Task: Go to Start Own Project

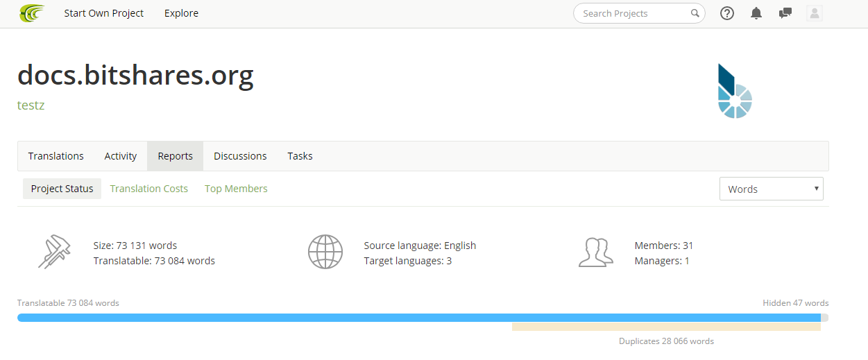Action: tap(104, 13)
